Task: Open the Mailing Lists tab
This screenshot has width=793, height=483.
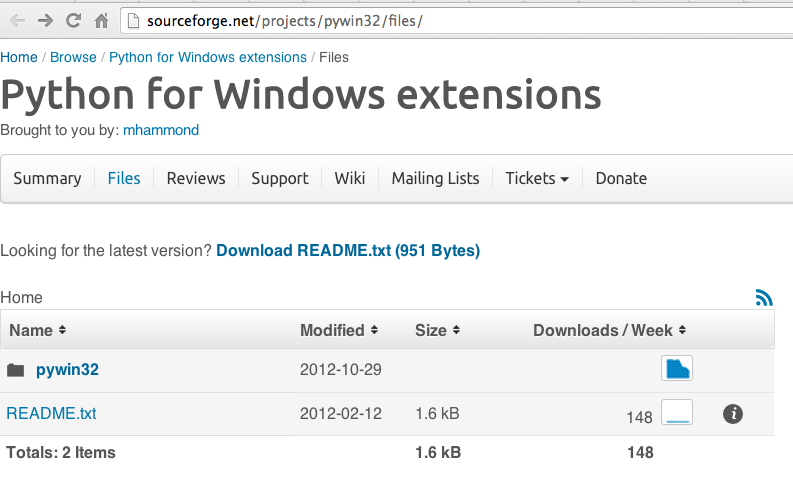Action: pos(435,178)
